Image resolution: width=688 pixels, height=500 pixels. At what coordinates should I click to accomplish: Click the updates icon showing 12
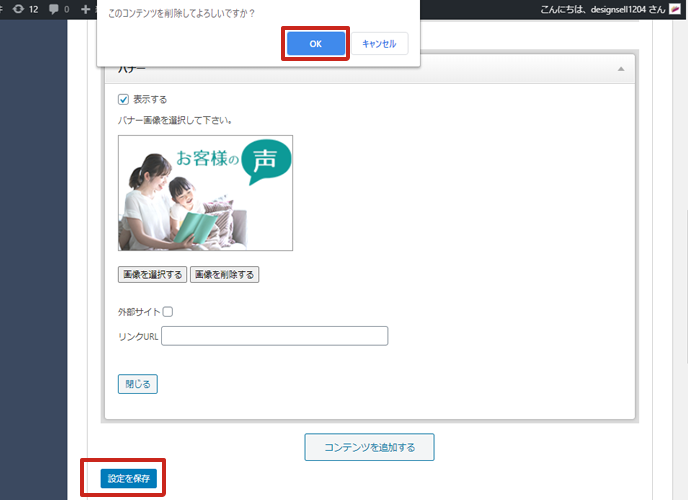click(18, 9)
